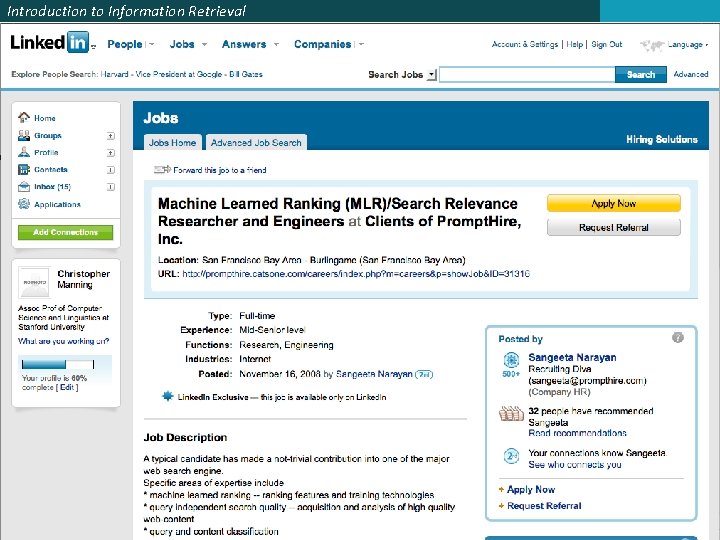This screenshot has width=720, height=540.
Task: Click the Inbox envelope icon in sidebar
Action: coord(24,186)
